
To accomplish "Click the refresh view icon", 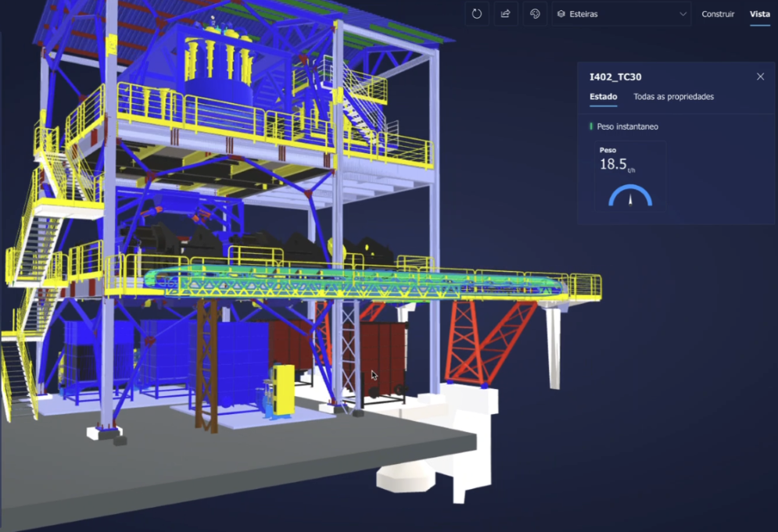I will pos(477,14).
